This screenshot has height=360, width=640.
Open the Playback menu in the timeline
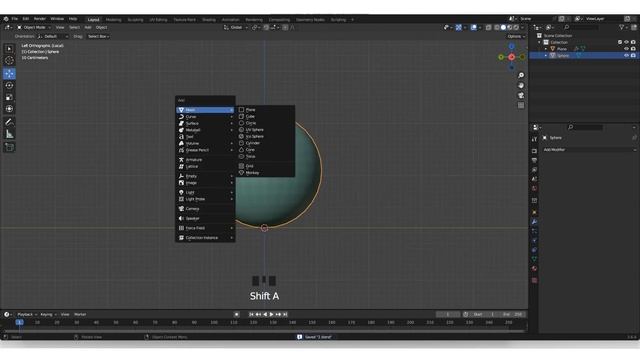[x=27, y=314]
